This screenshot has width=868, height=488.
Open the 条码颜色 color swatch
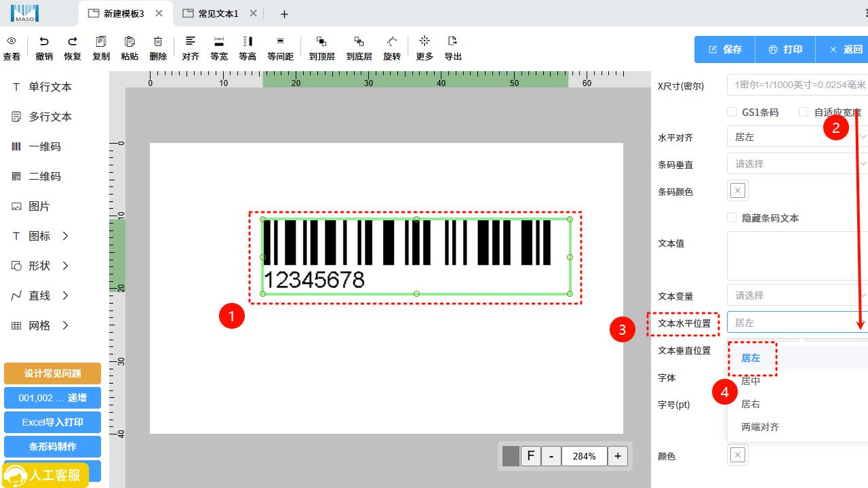738,191
